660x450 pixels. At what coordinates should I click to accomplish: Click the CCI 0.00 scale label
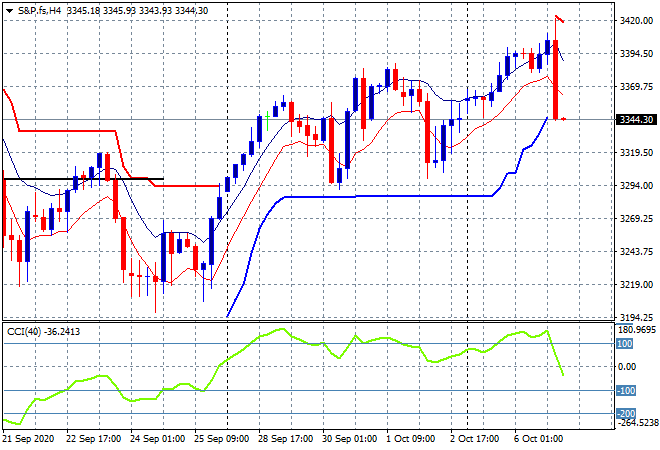coord(627,367)
